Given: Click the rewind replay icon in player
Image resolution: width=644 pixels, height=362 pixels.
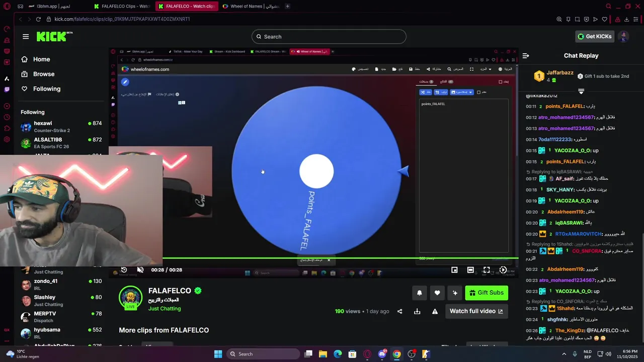Looking at the screenshot, I should [124, 270].
